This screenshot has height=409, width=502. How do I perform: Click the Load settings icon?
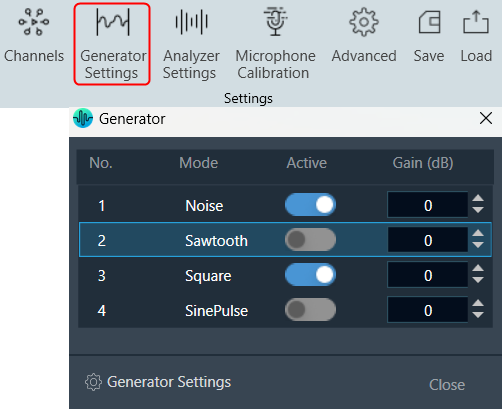point(476,22)
